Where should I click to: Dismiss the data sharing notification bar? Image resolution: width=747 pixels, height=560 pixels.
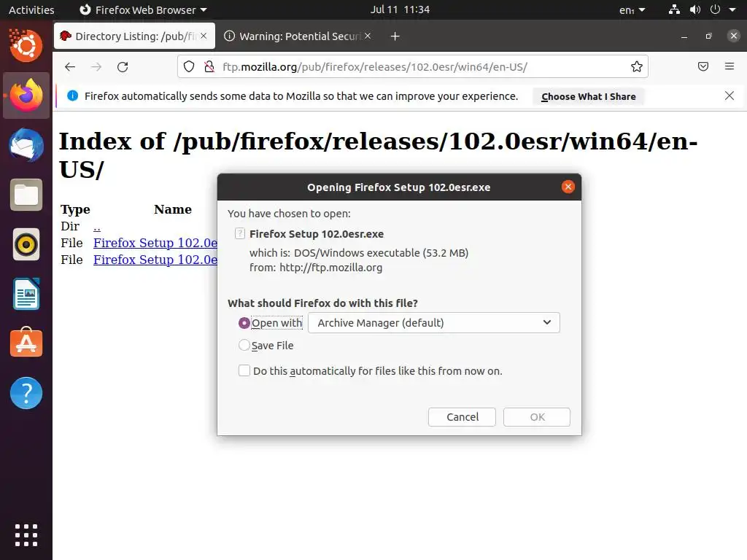[x=729, y=96]
